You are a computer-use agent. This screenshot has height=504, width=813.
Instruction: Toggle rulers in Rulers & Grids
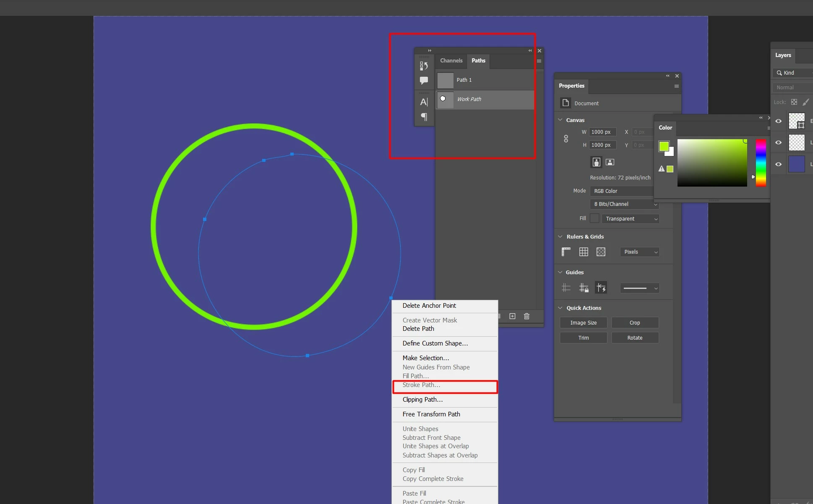tap(566, 252)
